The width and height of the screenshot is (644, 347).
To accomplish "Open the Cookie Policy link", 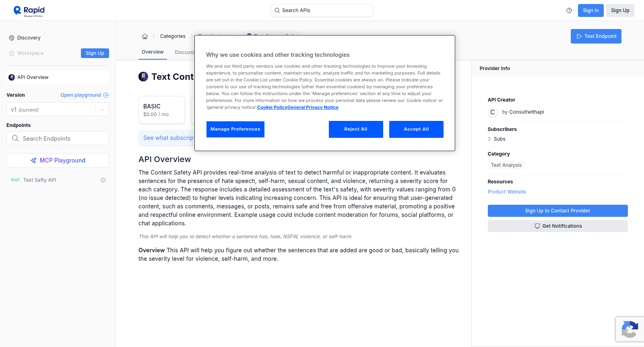I will tap(272, 107).
